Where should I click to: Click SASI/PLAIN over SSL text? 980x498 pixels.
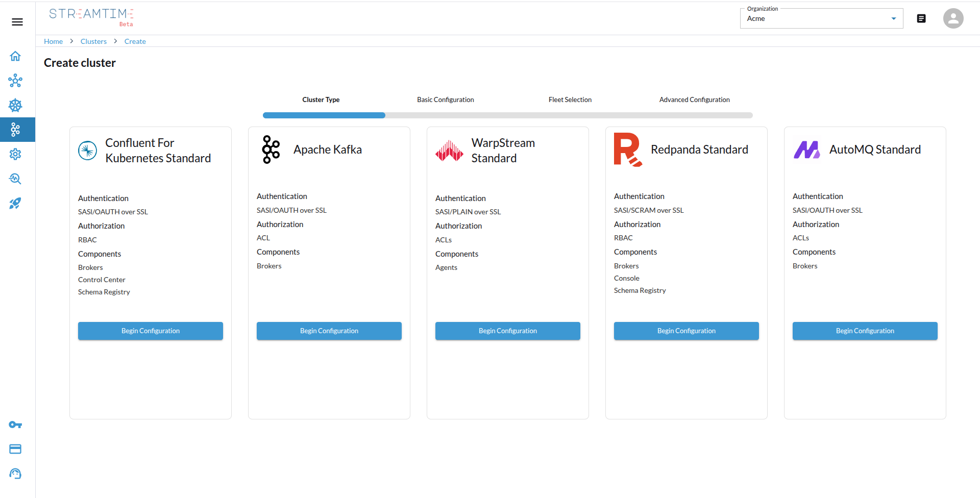point(468,212)
